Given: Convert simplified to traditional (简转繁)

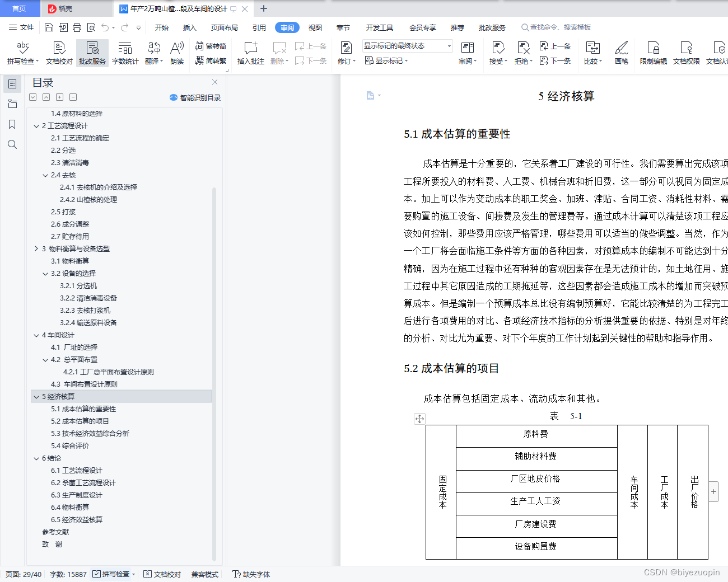Looking at the screenshot, I should [211, 60].
